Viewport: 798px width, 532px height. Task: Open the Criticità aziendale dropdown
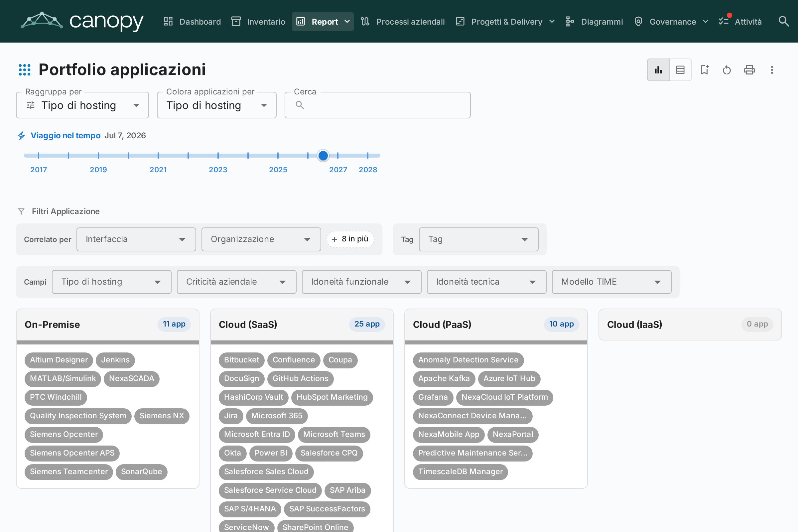[237, 282]
